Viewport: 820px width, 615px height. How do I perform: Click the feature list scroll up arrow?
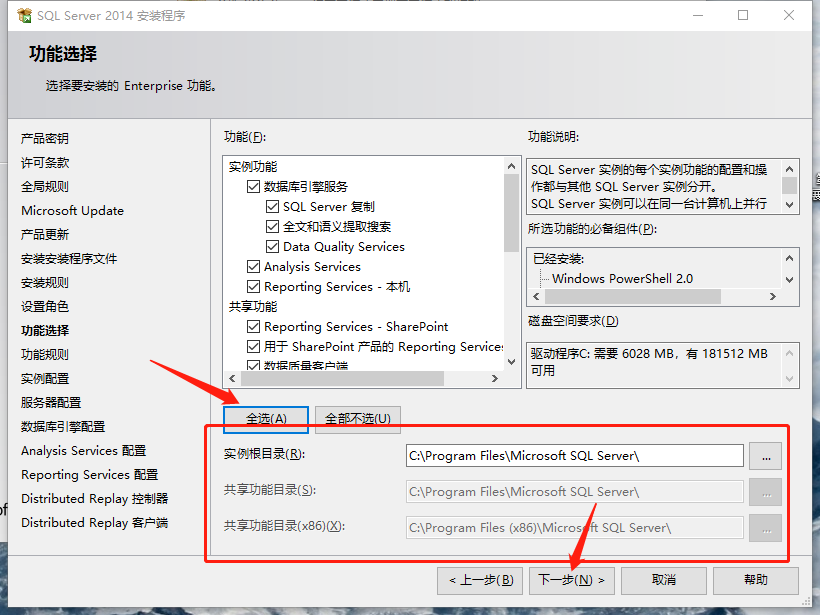pyautogui.click(x=511, y=166)
